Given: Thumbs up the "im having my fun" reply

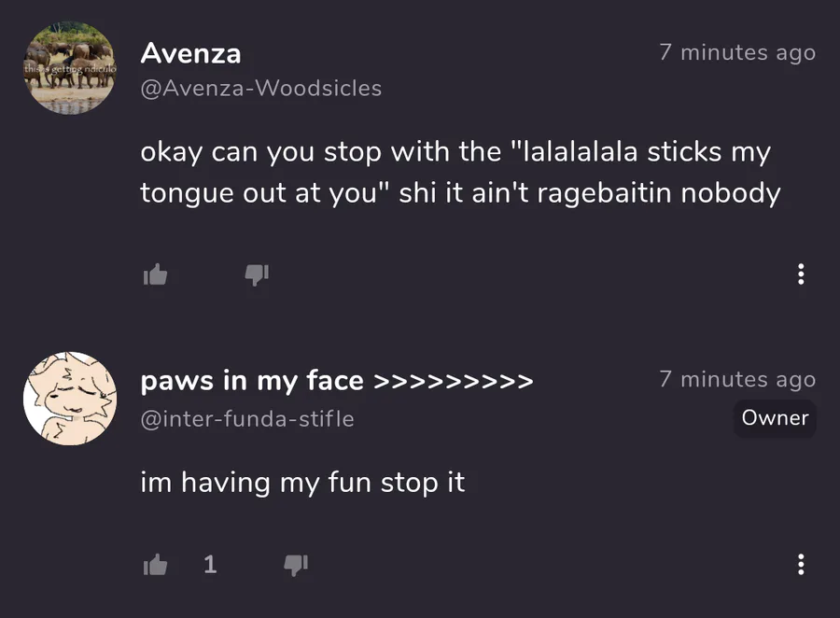Looking at the screenshot, I should click(x=155, y=565).
